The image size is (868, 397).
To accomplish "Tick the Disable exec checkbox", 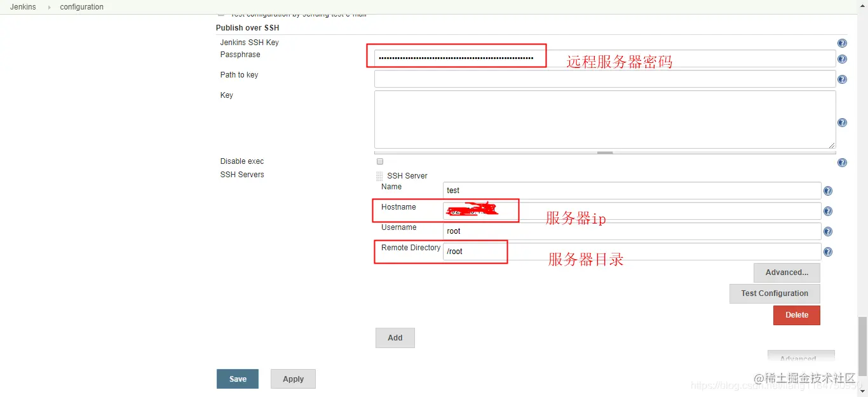I will 380,161.
